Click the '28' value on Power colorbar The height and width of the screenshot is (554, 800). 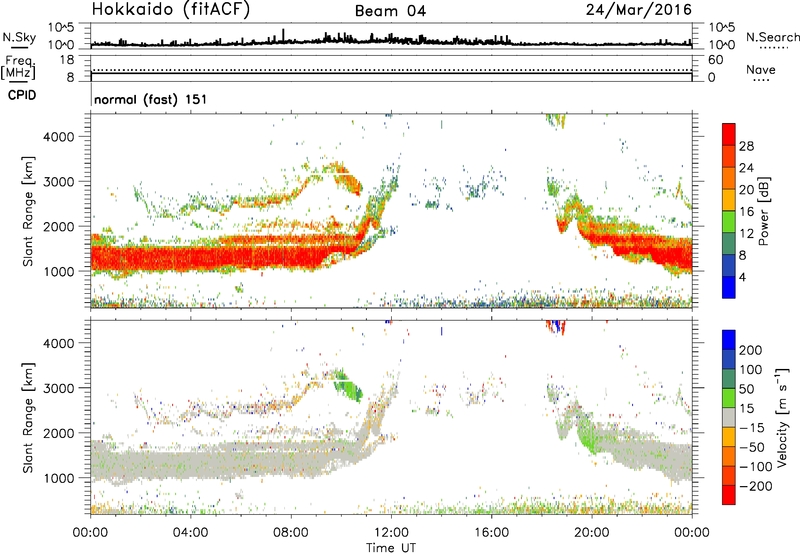[x=746, y=146]
